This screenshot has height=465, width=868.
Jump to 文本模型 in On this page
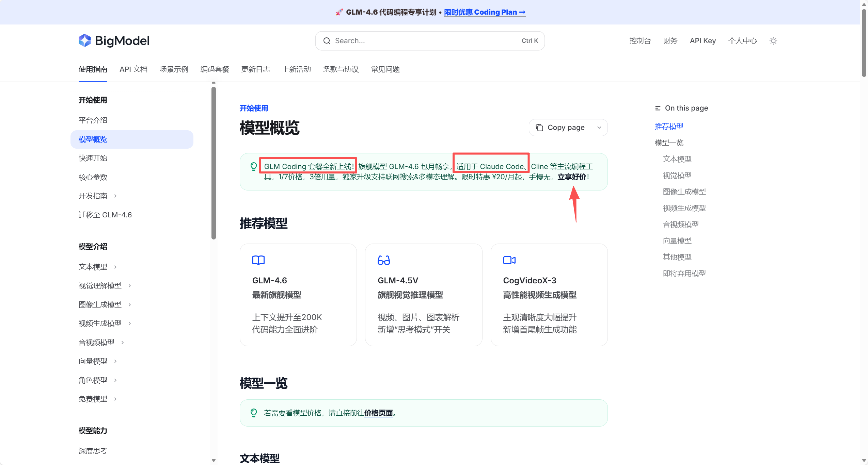pos(677,159)
